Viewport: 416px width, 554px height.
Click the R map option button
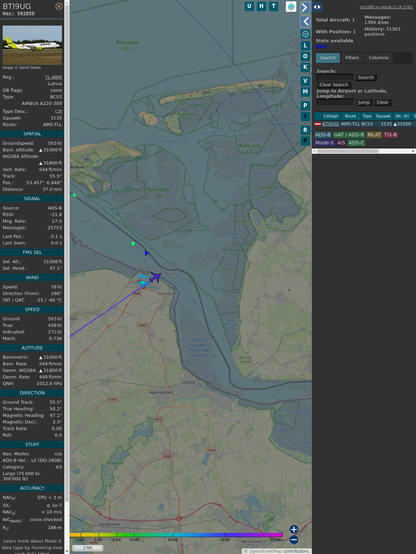[x=305, y=130]
